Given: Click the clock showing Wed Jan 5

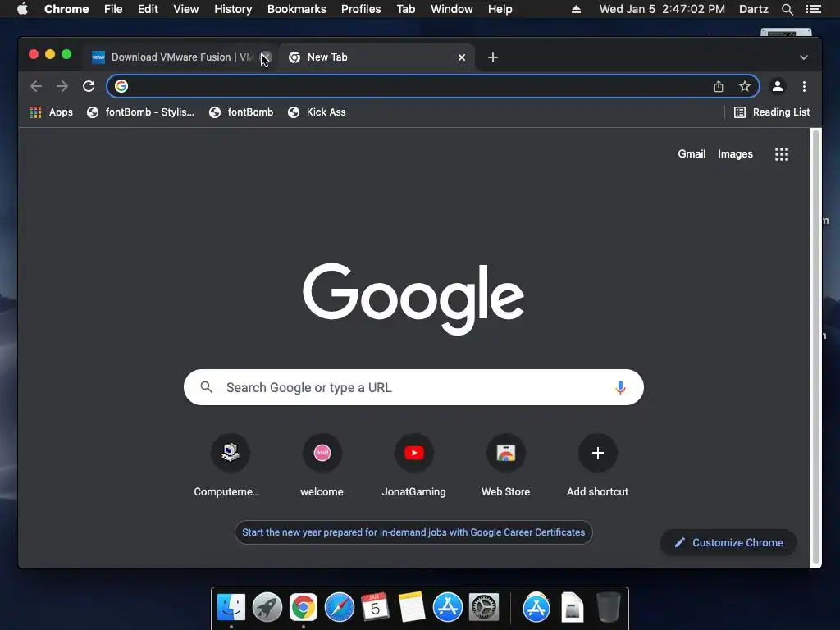Looking at the screenshot, I should [662, 9].
